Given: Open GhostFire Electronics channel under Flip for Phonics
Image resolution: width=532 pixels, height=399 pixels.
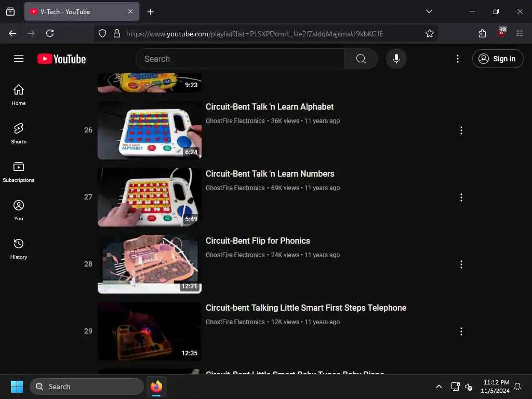Looking at the screenshot, I should tap(235, 255).
